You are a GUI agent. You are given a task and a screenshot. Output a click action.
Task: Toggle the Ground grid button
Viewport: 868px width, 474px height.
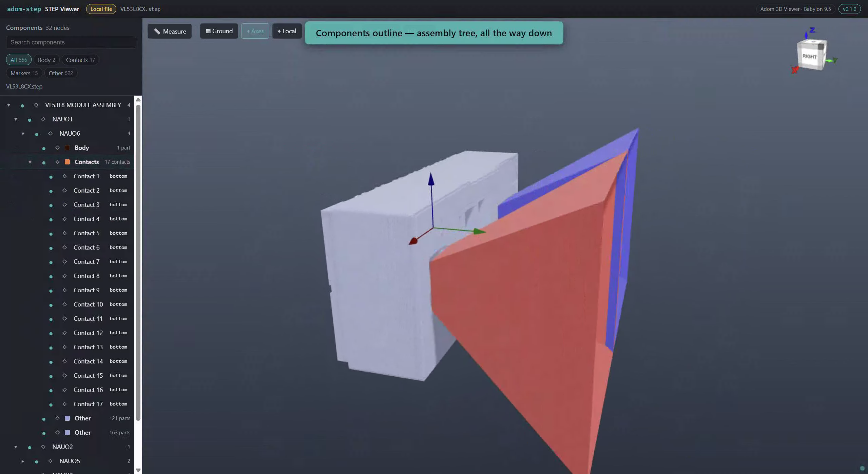point(219,31)
